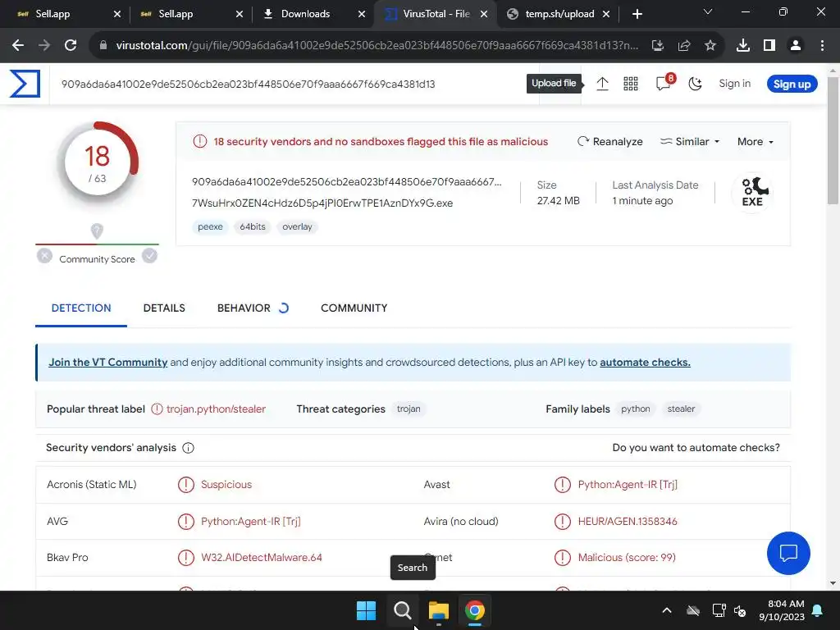Click the browser address bar

coord(377,46)
